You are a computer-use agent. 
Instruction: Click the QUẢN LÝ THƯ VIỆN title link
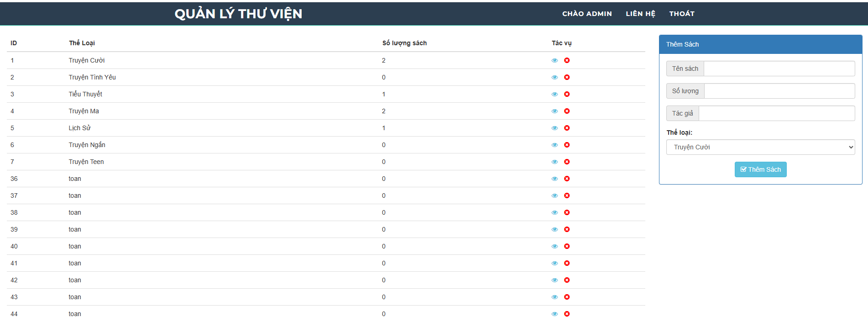point(238,14)
